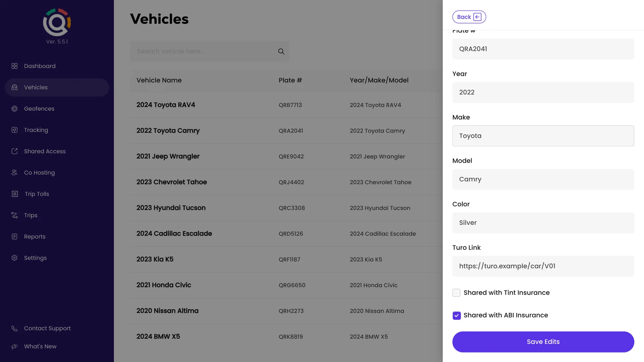The height and width of the screenshot is (362, 644).
Task: Save the vehicle edits
Action: (543, 342)
